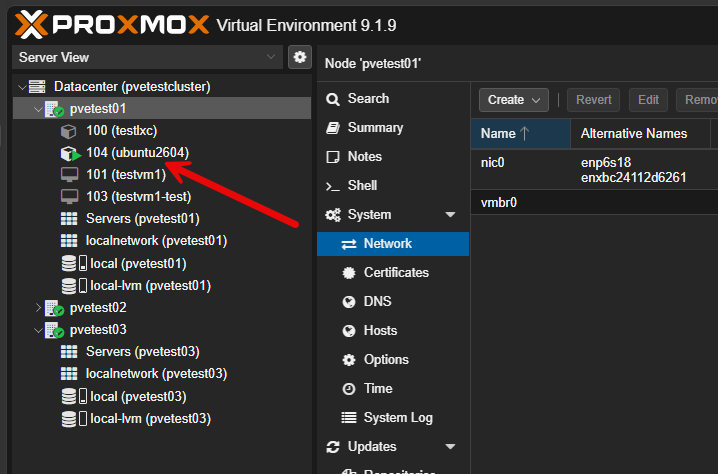Click the localnetwork (pvetest01) grid icon
The width and height of the screenshot is (718, 474).
pyautogui.click(x=69, y=241)
